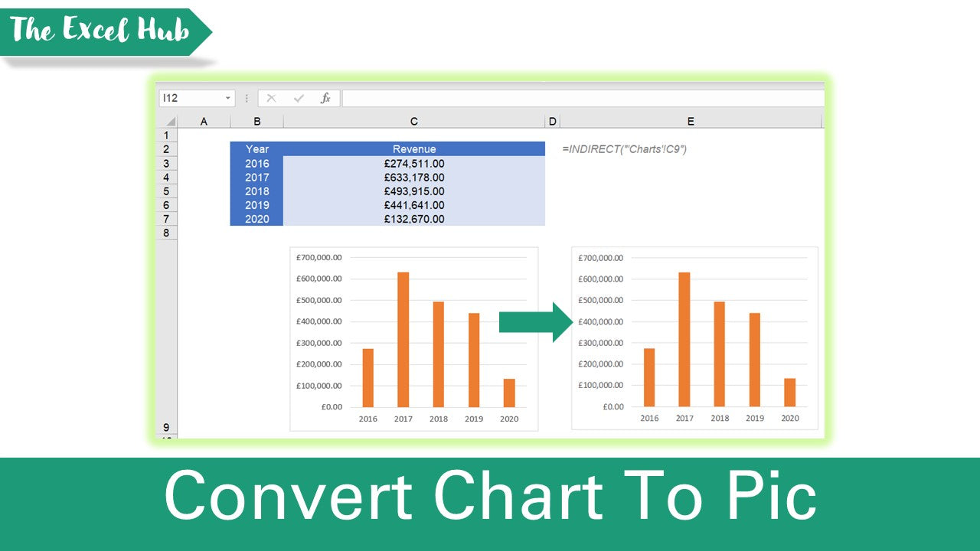
Task: Select row 3 header
Action: coord(166,164)
